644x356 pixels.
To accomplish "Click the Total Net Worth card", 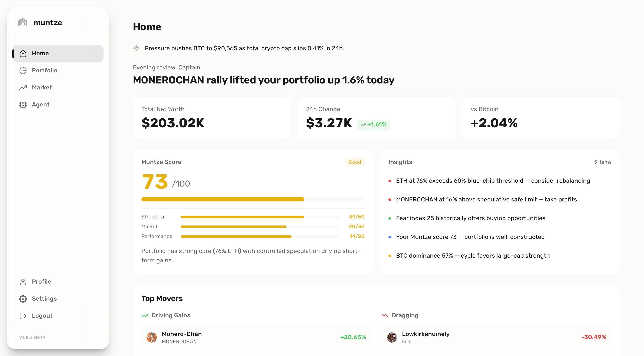I will 211,118.
